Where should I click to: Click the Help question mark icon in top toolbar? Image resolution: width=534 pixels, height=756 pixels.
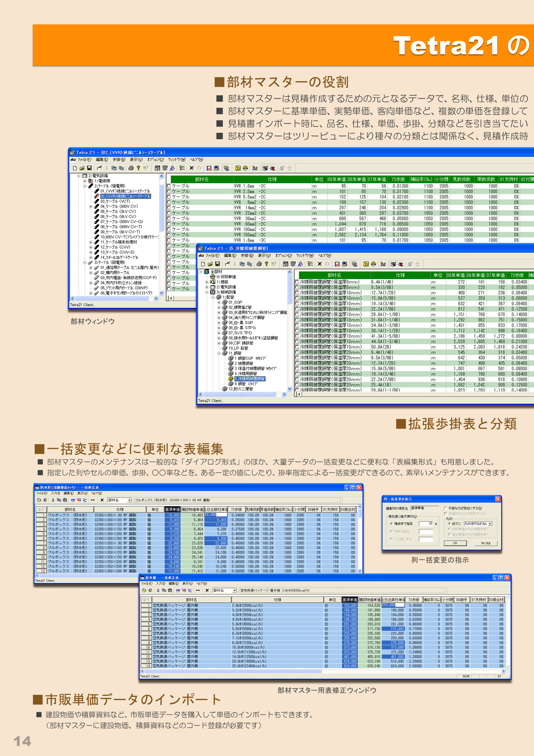click(x=138, y=168)
